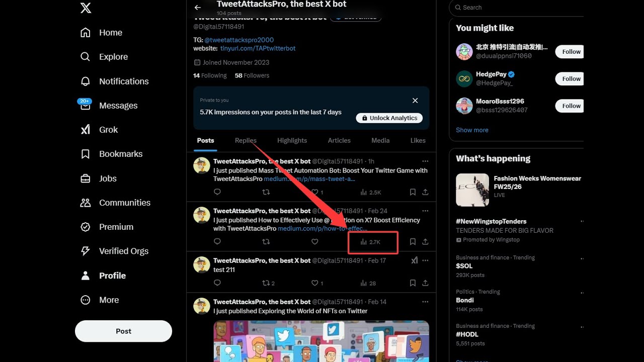Viewport: 644px width, 362px height.
Task: Click the Jobs briefcase icon
Action: click(x=86, y=178)
